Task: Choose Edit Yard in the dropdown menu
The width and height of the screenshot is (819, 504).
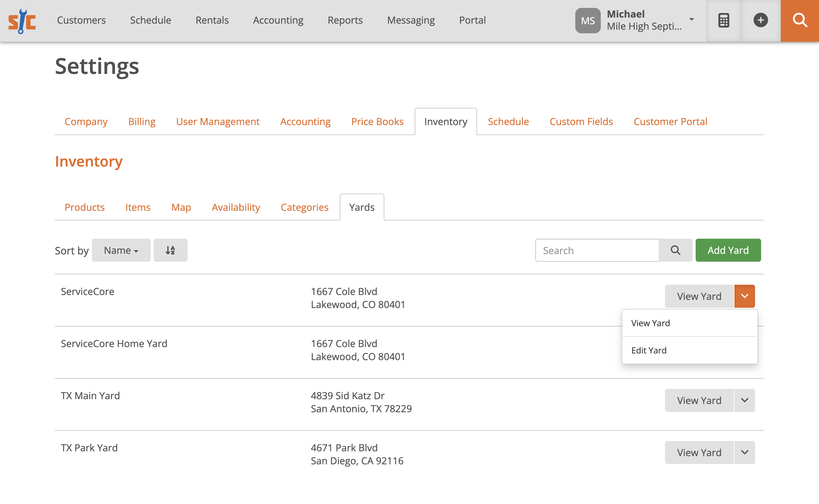Action: pos(690,350)
